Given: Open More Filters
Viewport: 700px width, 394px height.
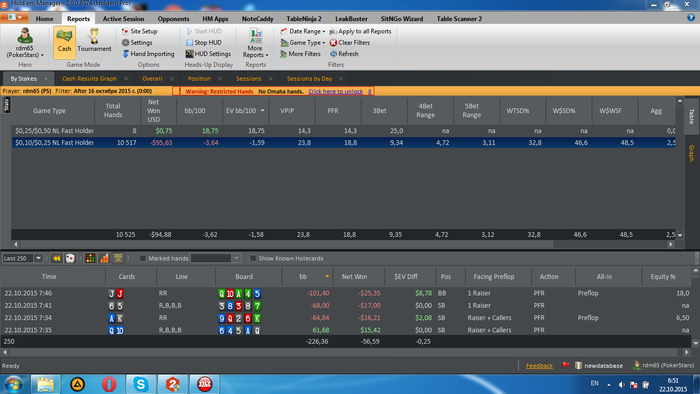Looking at the screenshot, I should click(x=300, y=54).
